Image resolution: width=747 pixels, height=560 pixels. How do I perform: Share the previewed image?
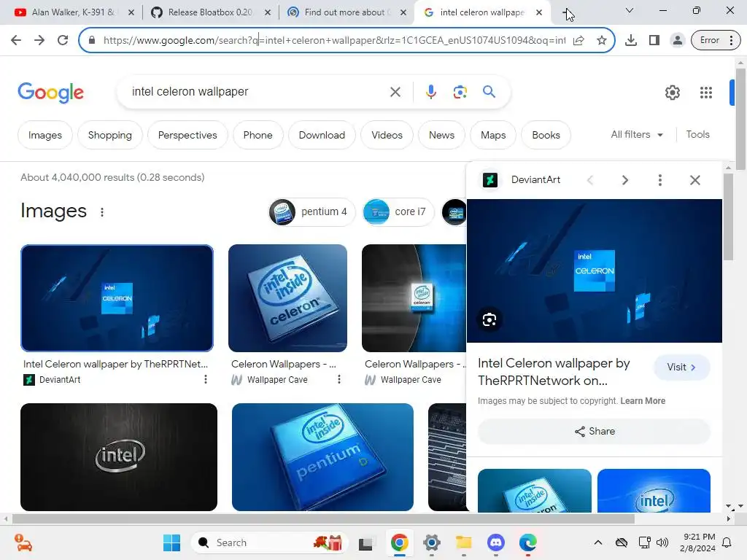[594, 432]
